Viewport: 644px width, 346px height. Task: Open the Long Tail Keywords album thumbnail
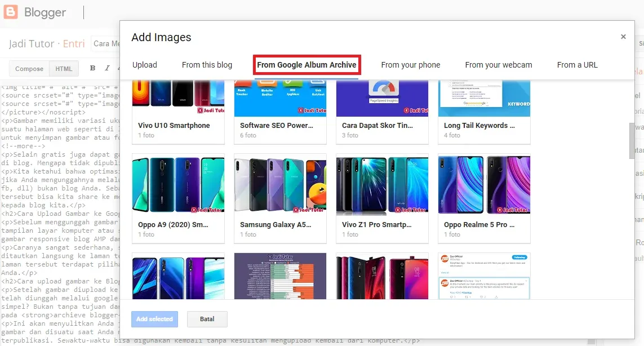click(484, 98)
